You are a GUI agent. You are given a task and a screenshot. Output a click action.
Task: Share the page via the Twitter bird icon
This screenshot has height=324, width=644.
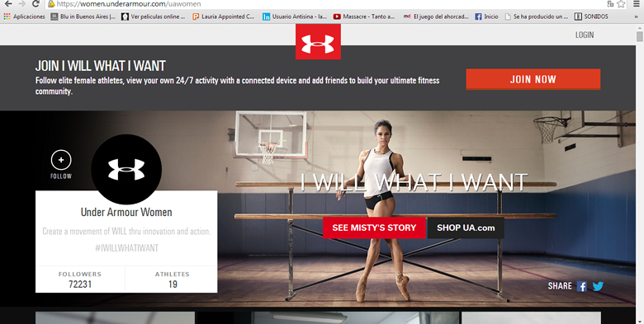pyautogui.click(x=598, y=286)
